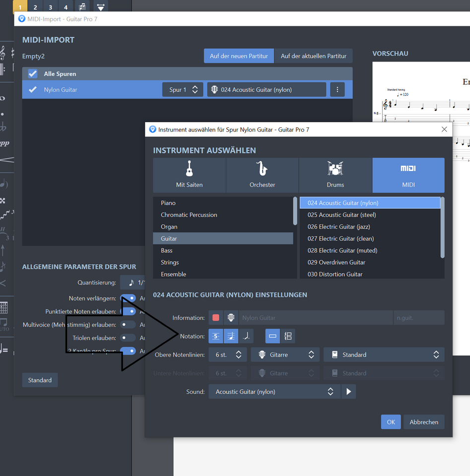Select Strings category
The image size is (470, 476).
223,262
